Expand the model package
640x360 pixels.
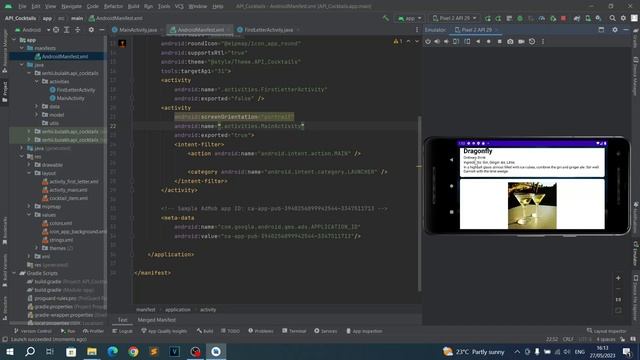[37, 115]
